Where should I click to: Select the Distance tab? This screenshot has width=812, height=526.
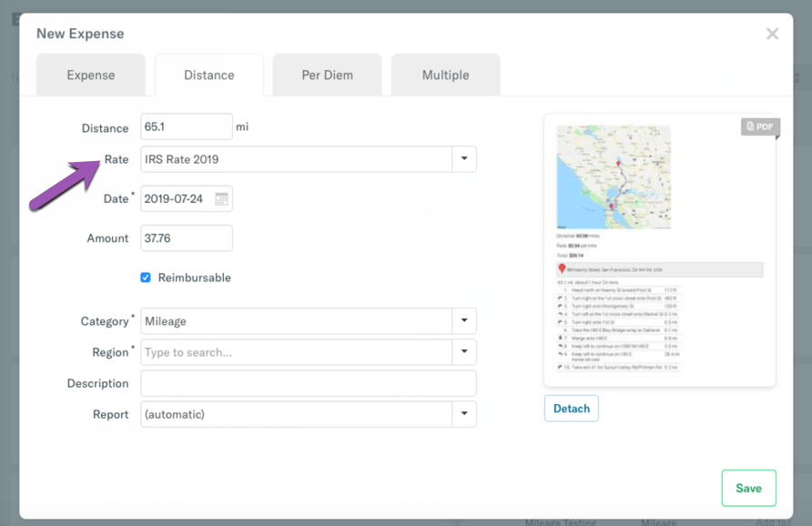208,75
